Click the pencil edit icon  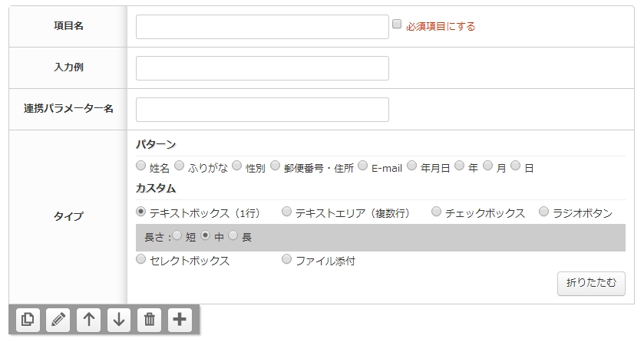coord(58,320)
